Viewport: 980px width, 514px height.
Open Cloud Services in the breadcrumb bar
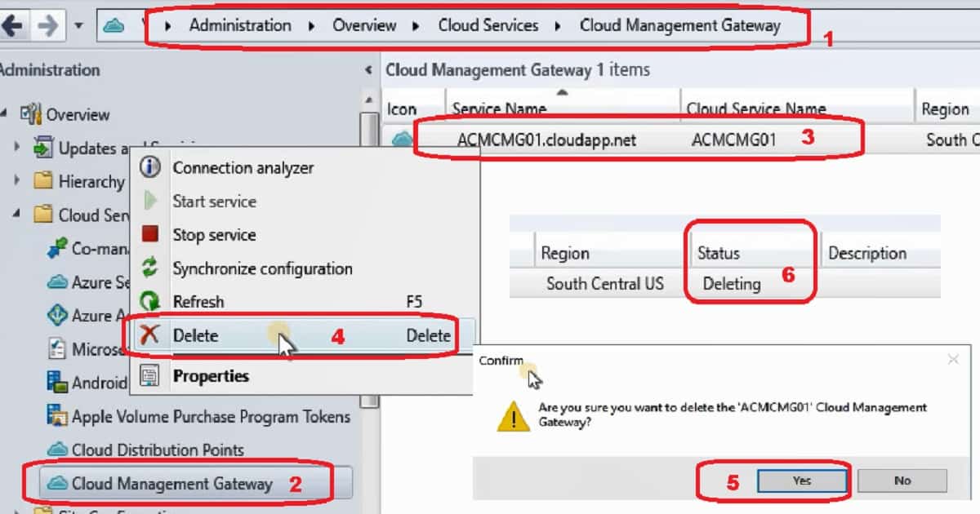488,25
